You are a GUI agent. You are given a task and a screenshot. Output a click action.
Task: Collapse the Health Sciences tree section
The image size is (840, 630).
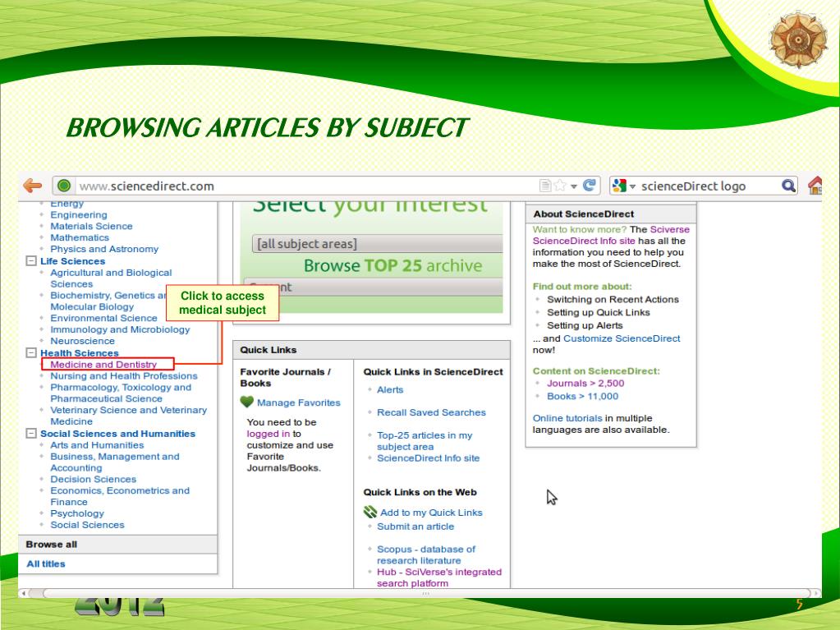point(31,352)
